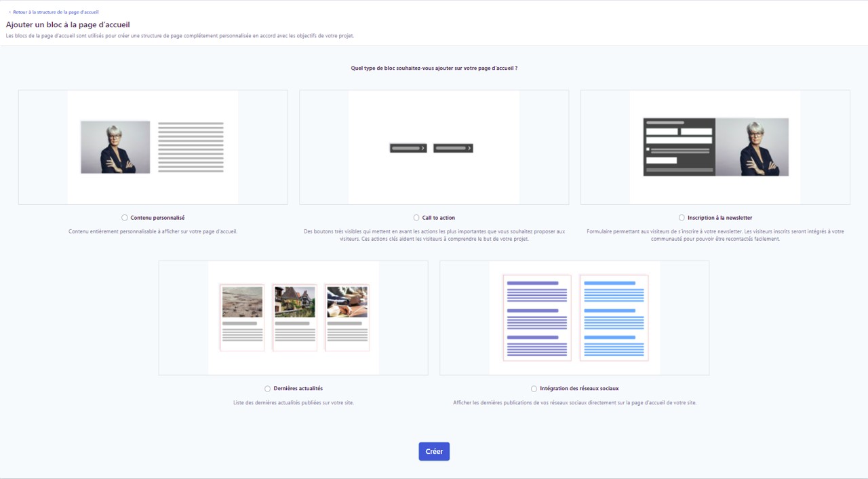Select the Call to action radio button

coord(416,218)
